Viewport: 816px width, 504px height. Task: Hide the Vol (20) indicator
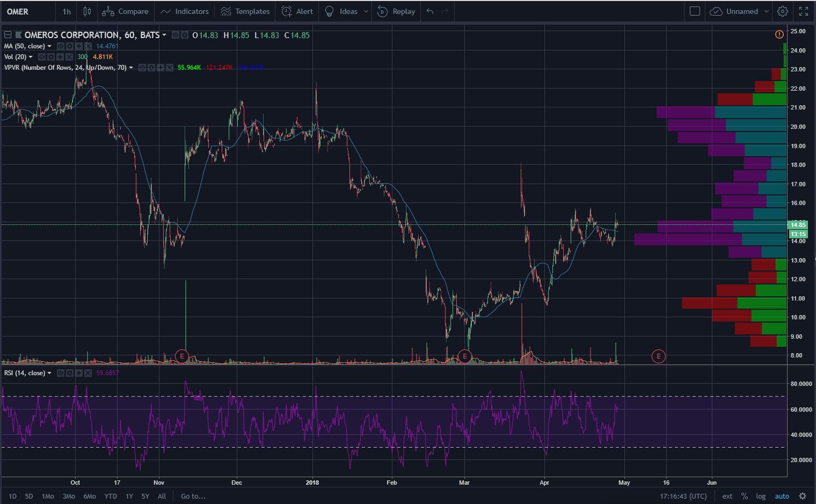click(42, 57)
